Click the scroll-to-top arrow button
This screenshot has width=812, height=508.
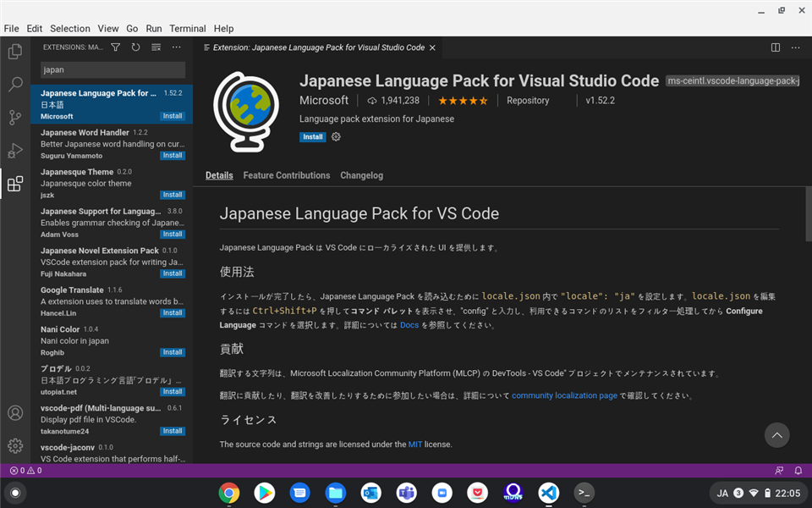[x=776, y=435]
